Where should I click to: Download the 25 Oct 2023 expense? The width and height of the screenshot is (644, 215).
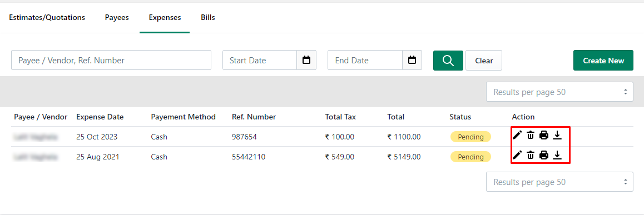coord(557,135)
